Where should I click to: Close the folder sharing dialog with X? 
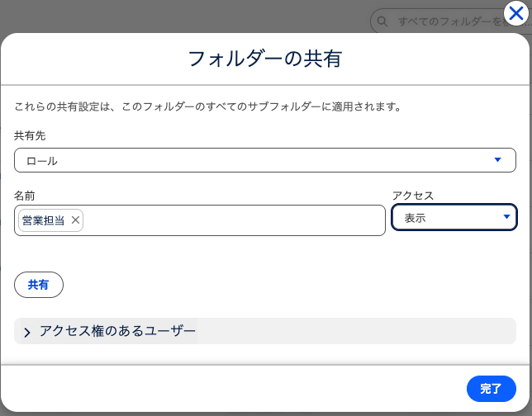[515, 13]
